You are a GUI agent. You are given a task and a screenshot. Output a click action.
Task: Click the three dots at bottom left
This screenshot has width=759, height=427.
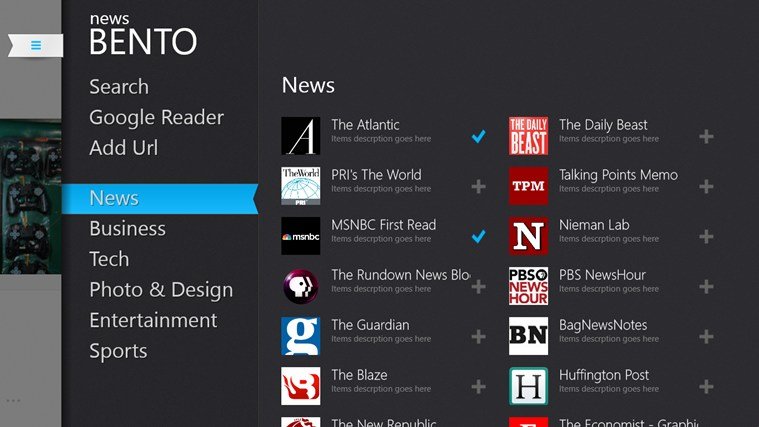pos(13,400)
